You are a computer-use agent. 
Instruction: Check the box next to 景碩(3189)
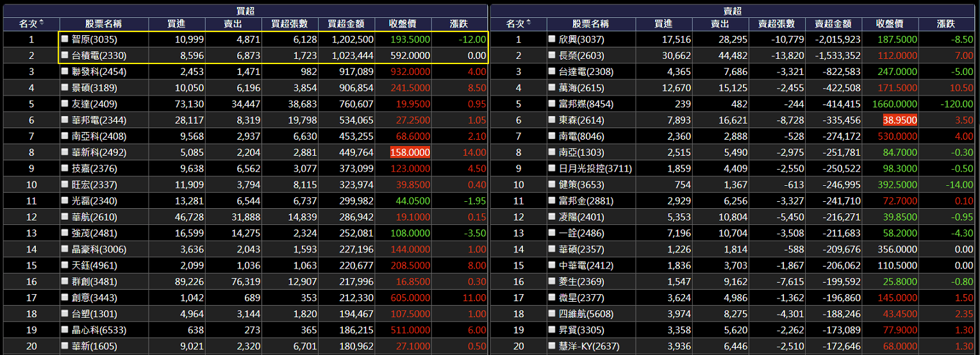(x=65, y=87)
